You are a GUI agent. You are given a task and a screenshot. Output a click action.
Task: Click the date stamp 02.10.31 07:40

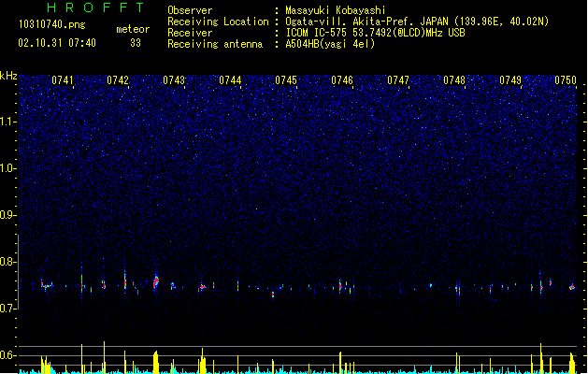(57, 43)
